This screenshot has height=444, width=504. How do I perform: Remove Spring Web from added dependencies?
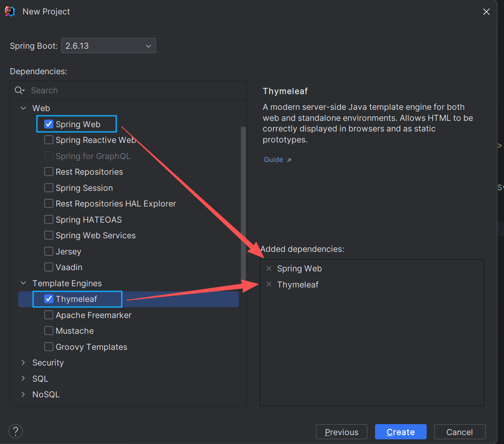[269, 268]
